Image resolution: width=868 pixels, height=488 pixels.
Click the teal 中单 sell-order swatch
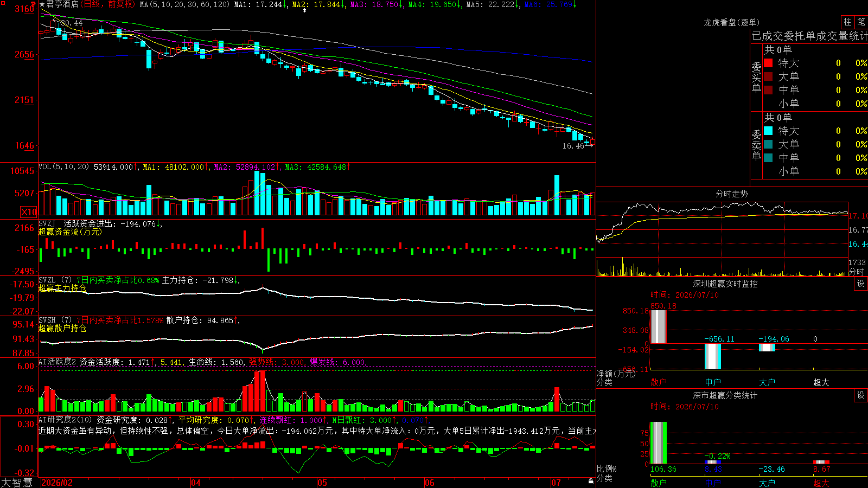(x=768, y=158)
